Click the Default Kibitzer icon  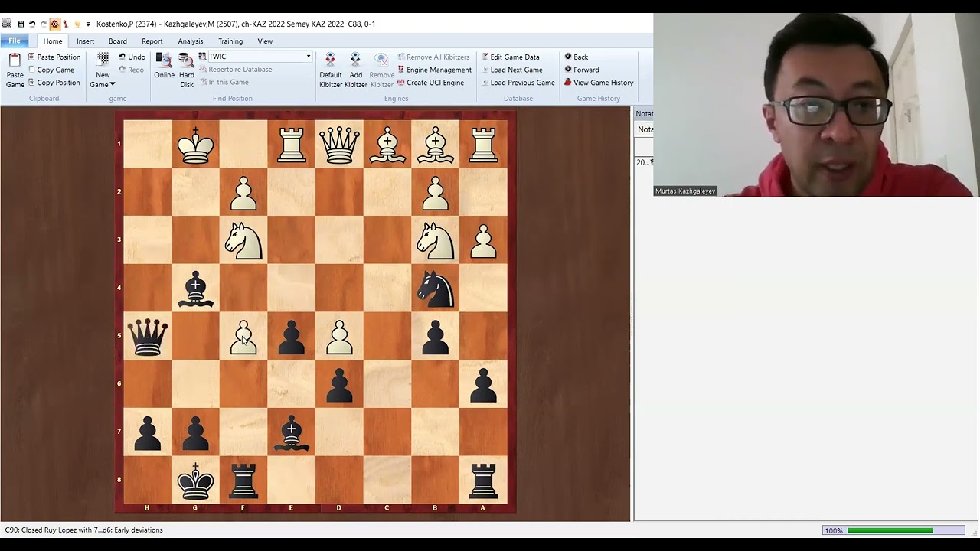[x=331, y=60]
